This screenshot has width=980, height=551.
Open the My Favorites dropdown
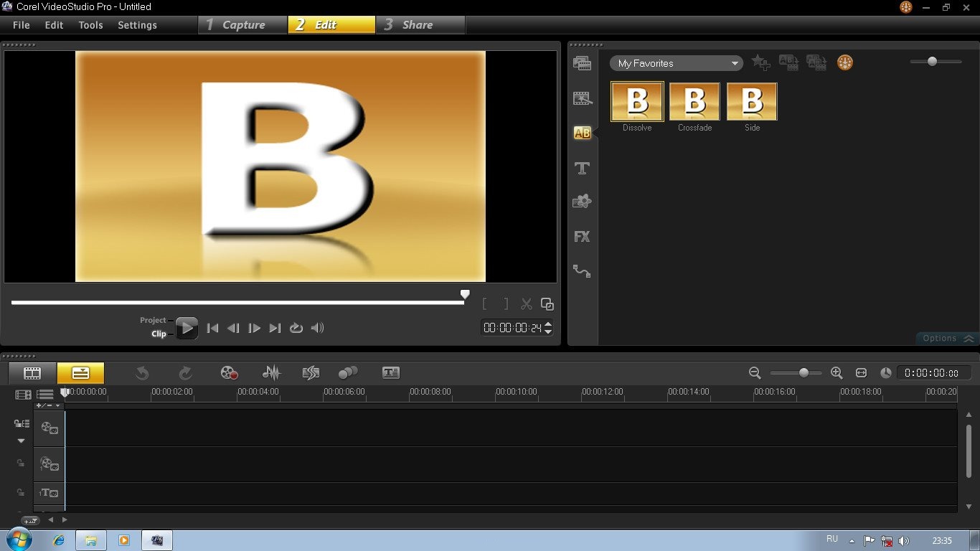point(676,63)
